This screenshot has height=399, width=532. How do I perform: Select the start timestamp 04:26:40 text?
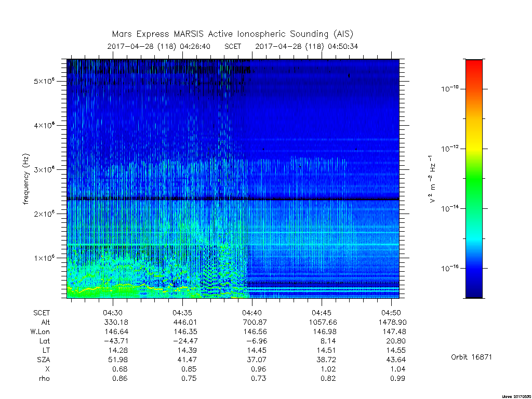click(195, 46)
